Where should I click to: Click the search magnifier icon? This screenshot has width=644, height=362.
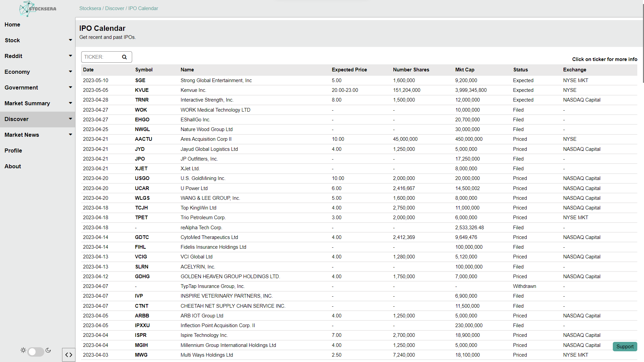click(124, 57)
